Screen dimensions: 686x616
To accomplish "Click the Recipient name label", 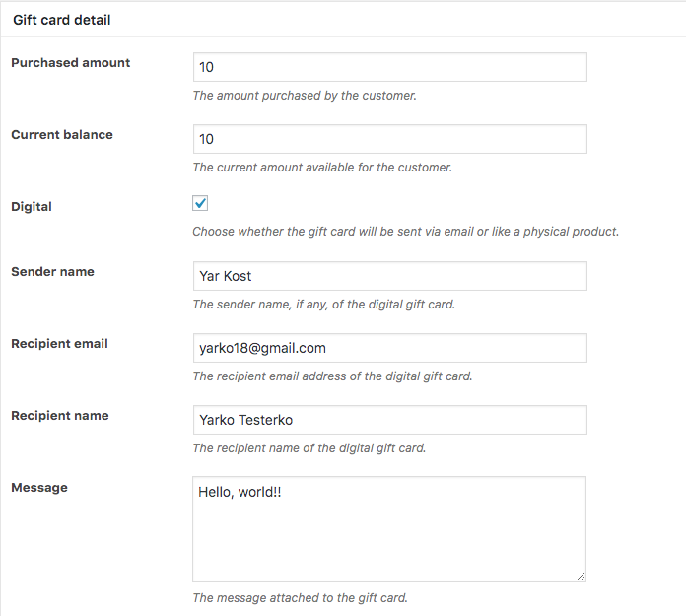I will (x=59, y=415).
